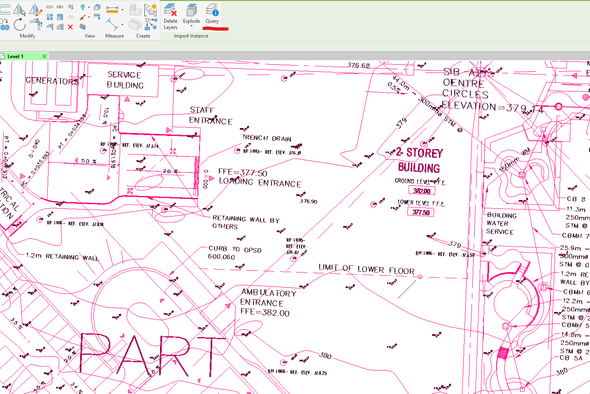This screenshot has width=590, height=394.
Task: Select the Scale tool
Action: (x=60, y=17)
